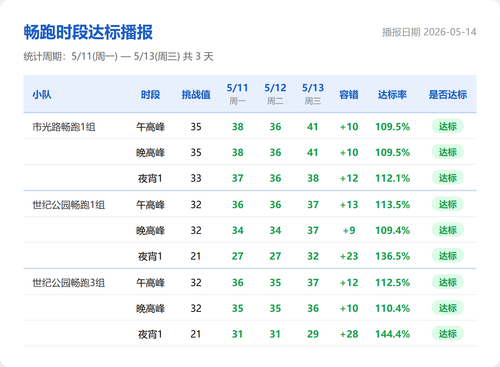Click 晚高峰 in the 110.4% row

point(150,308)
